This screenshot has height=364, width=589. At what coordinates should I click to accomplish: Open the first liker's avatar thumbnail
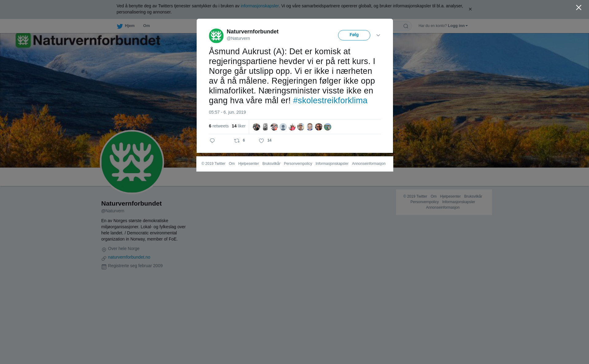tap(256, 127)
